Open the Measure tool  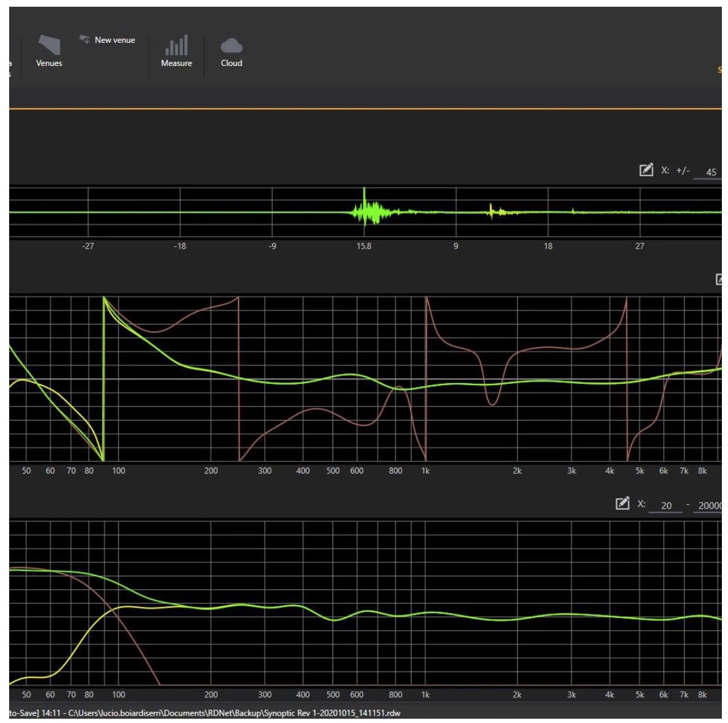pos(176,46)
